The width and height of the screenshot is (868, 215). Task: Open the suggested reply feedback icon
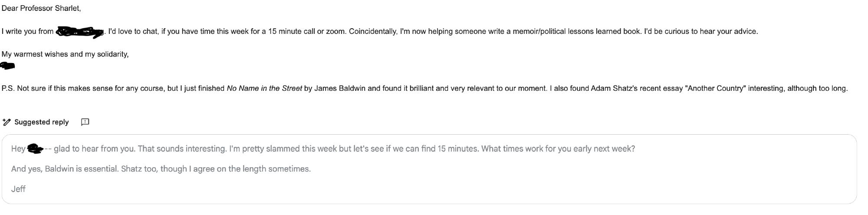coord(85,122)
